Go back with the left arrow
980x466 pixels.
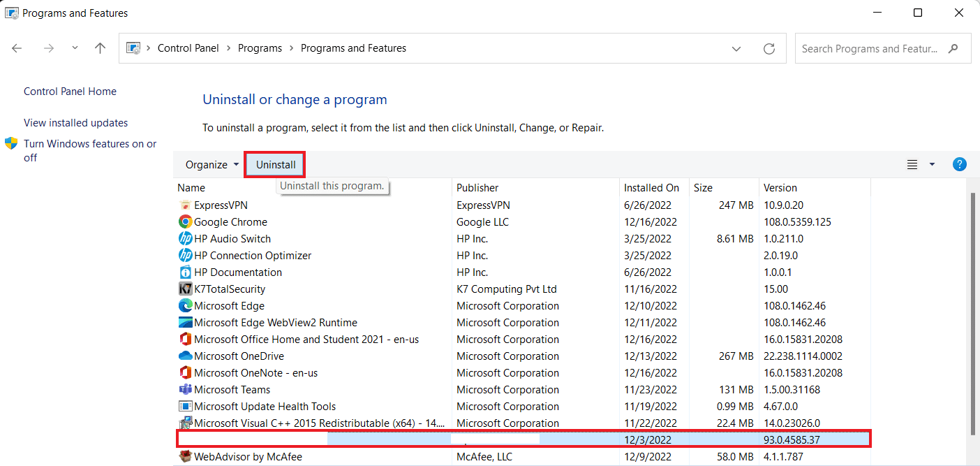point(17,48)
